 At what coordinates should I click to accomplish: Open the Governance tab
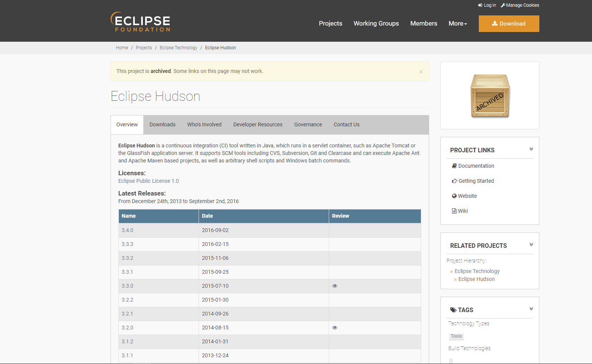(x=308, y=125)
